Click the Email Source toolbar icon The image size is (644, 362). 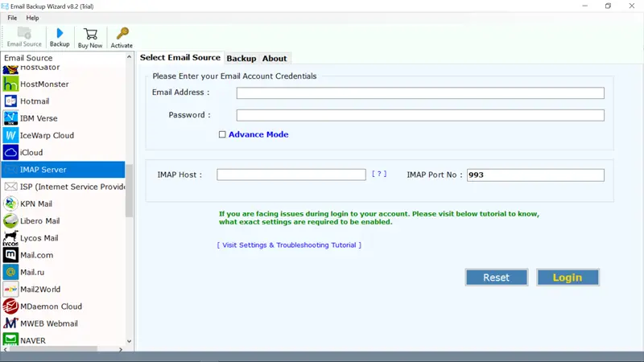(24, 33)
